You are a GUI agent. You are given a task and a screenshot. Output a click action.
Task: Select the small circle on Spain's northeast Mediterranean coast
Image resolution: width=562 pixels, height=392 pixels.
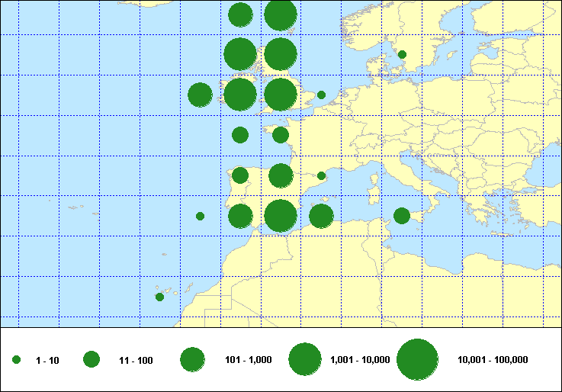tap(321, 175)
